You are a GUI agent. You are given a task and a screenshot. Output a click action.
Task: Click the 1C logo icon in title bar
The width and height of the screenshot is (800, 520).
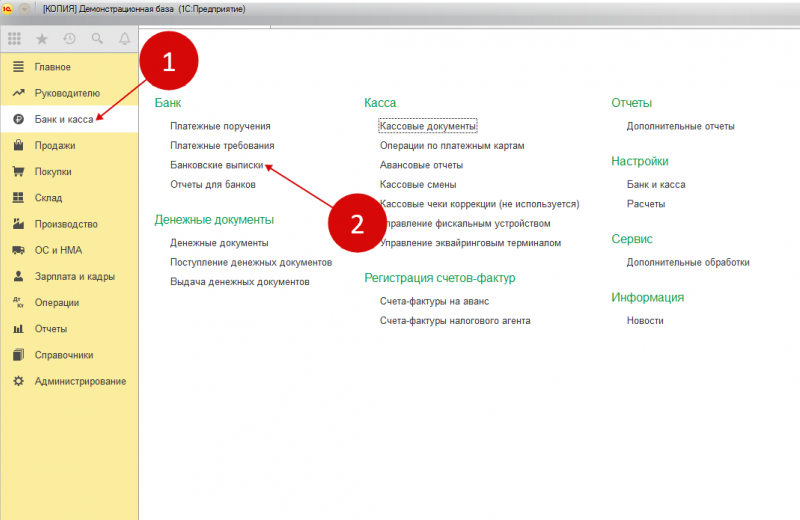(7, 9)
